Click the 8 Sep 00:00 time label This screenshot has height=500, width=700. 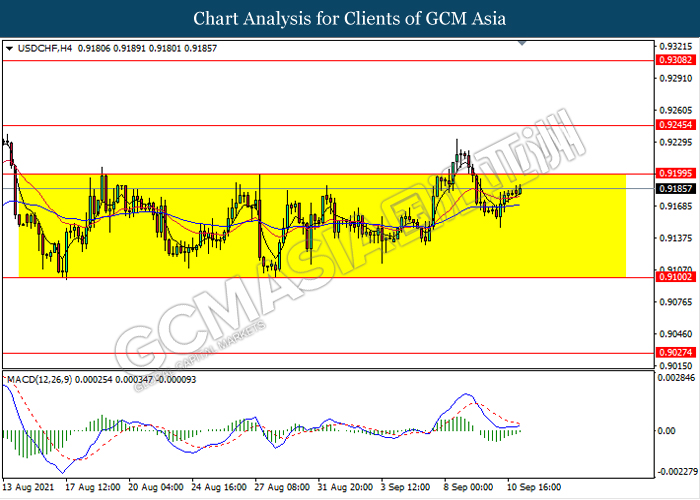(466, 487)
